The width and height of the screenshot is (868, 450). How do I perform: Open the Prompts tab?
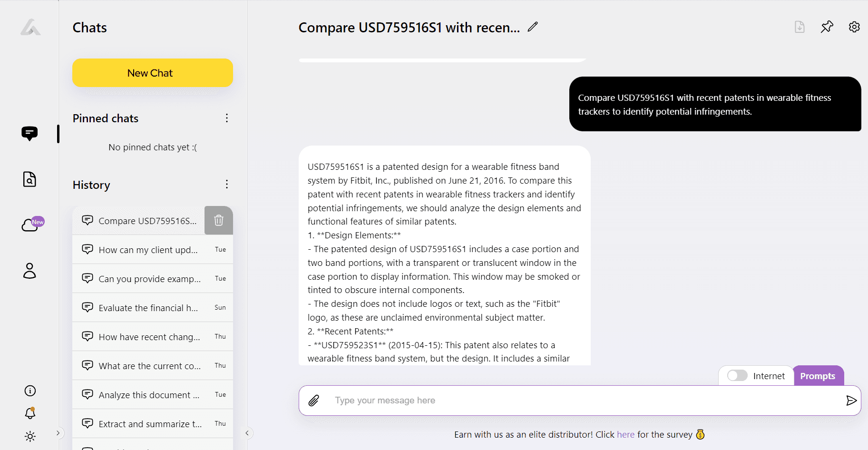pos(818,376)
